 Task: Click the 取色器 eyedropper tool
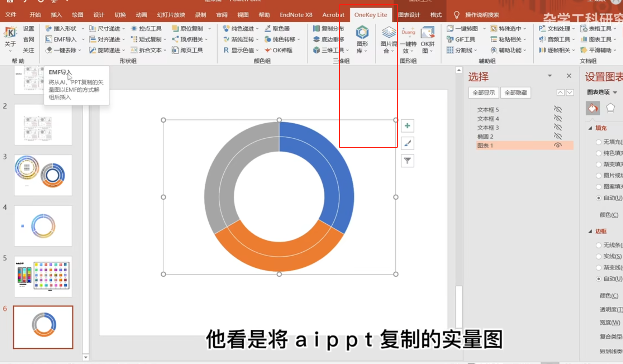278,28
